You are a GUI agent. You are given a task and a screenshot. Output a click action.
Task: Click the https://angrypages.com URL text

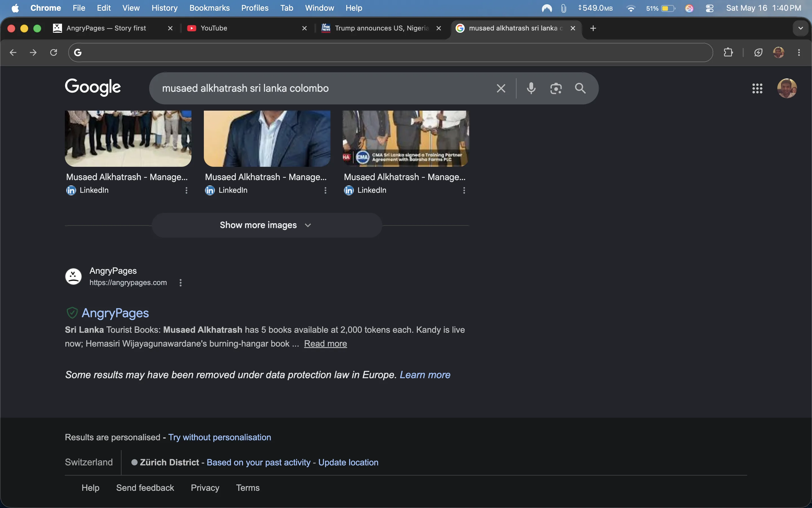[x=128, y=283]
